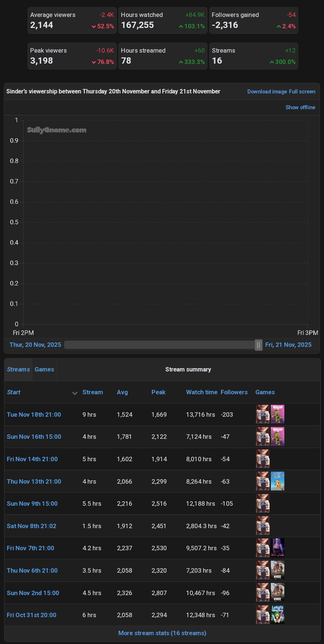Select the Streams tab

[x=18, y=369]
